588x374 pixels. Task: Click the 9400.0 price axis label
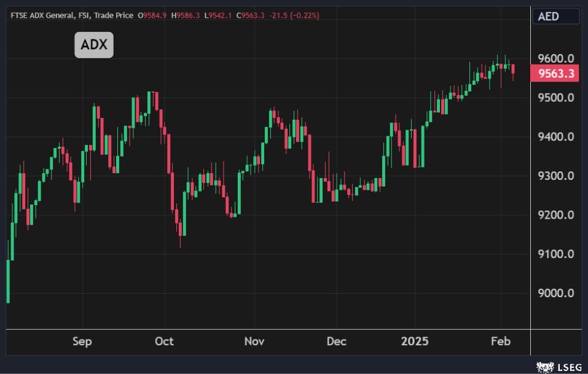[x=556, y=137]
